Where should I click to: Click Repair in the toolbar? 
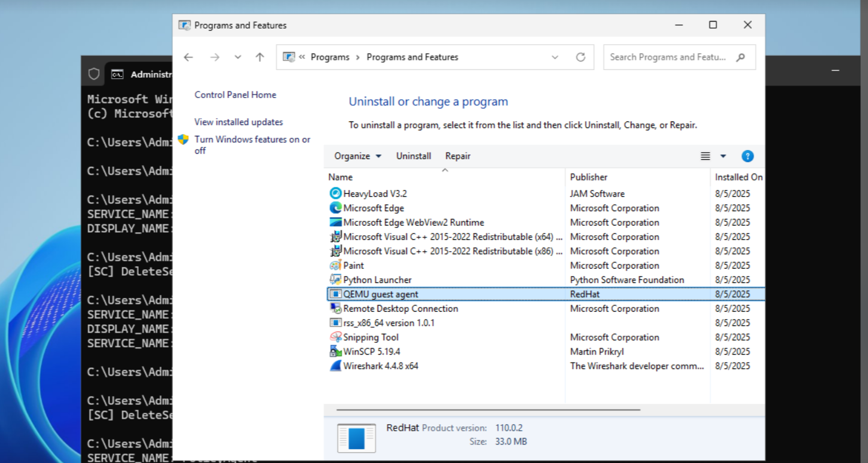coord(458,156)
